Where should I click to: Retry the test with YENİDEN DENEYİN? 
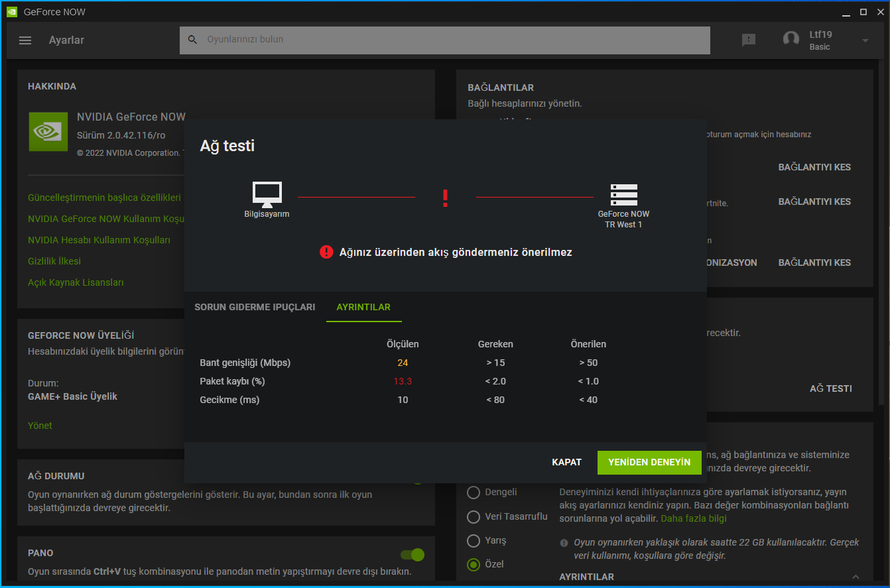point(649,462)
